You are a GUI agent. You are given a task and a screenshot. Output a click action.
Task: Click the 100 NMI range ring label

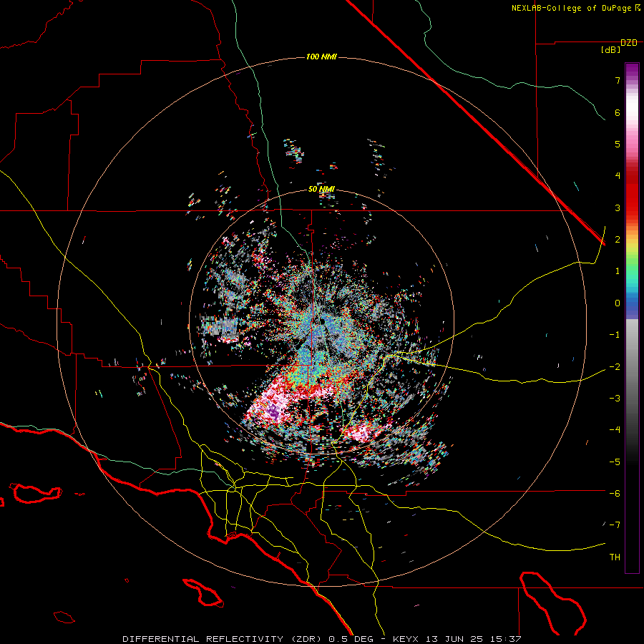coord(321,57)
